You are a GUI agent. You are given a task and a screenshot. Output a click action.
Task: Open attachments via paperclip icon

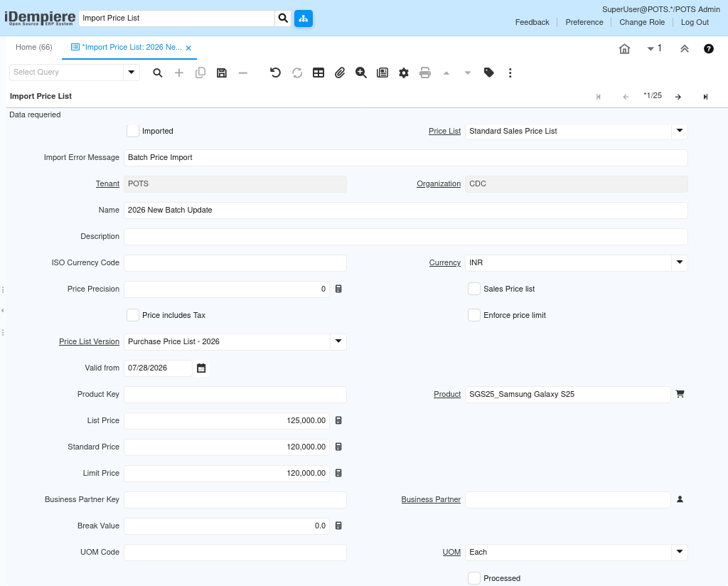tap(340, 73)
